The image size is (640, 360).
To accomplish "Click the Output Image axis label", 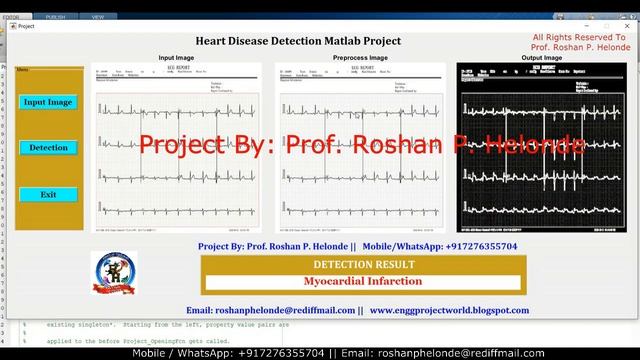I will tap(542, 58).
